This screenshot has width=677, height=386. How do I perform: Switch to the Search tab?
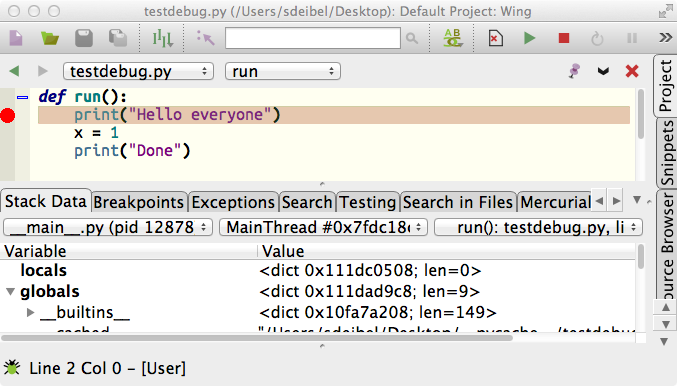[307, 202]
